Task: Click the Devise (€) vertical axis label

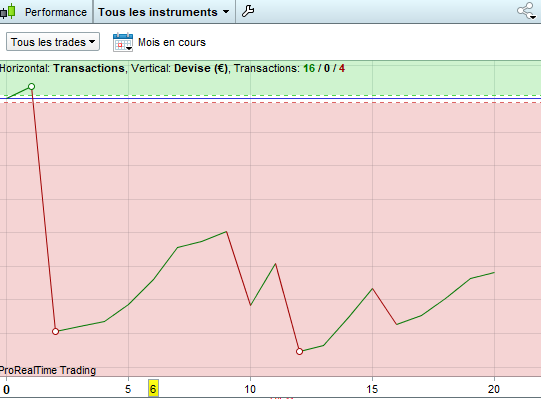Action: (x=201, y=68)
